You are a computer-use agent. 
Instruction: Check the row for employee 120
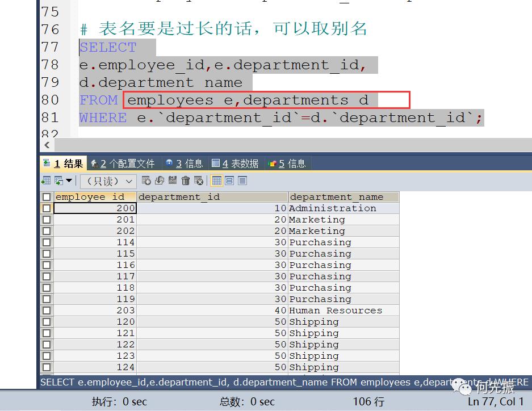(47, 322)
